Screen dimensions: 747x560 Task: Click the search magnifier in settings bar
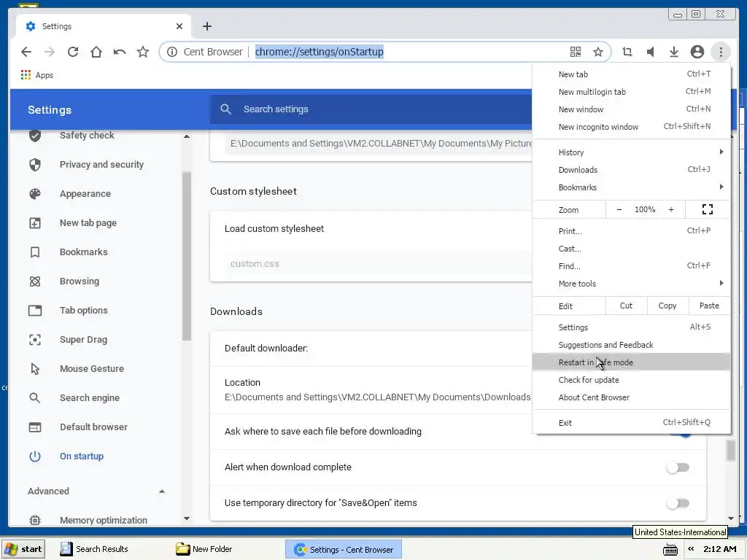pyautogui.click(x=226, y=109)
